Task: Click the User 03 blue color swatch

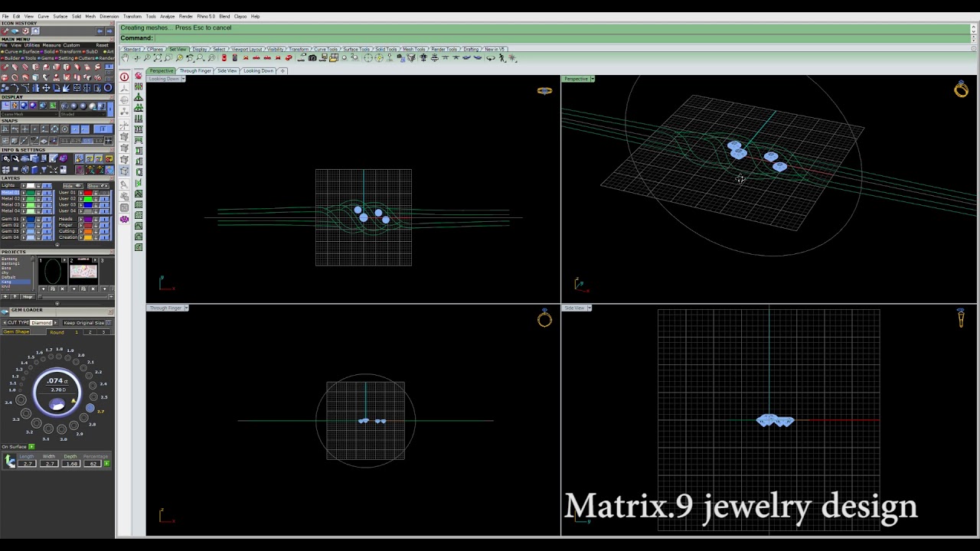Action: (x=88, y=205)
